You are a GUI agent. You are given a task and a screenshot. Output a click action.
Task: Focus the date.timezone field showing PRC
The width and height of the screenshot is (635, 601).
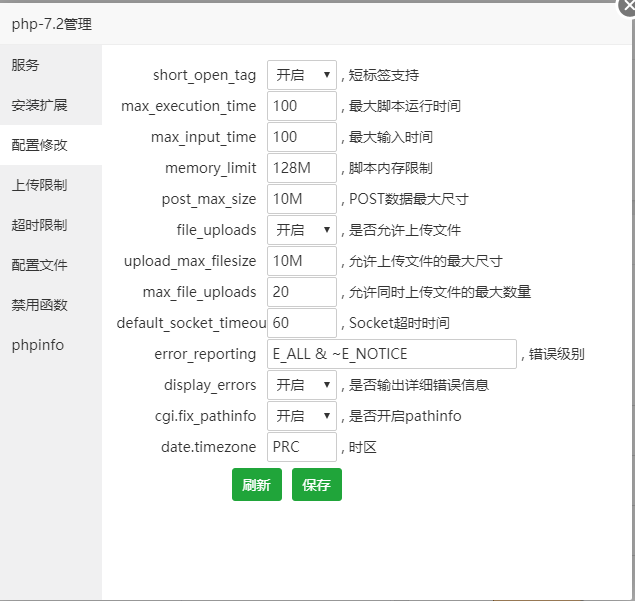tap(302, 447)
